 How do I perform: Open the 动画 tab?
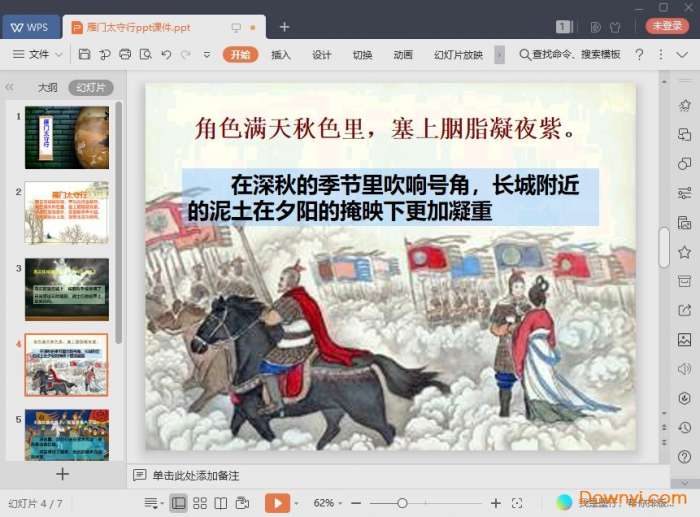click(403, 54)
